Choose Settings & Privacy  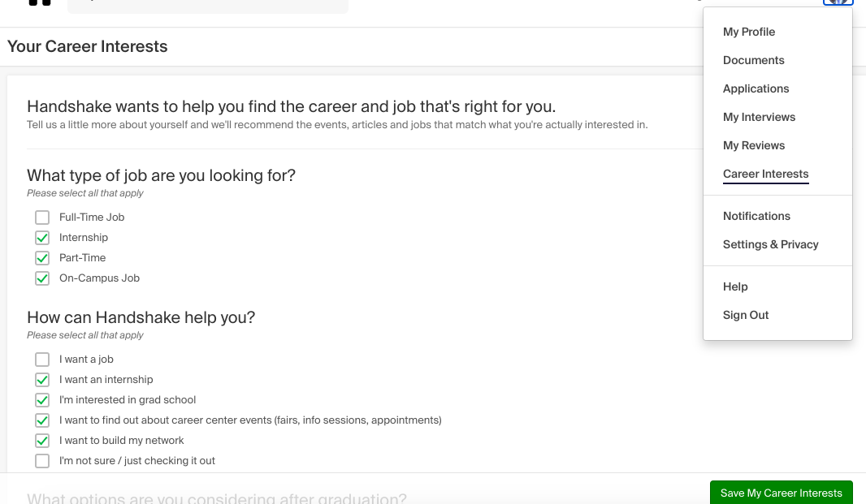point(770,244)
